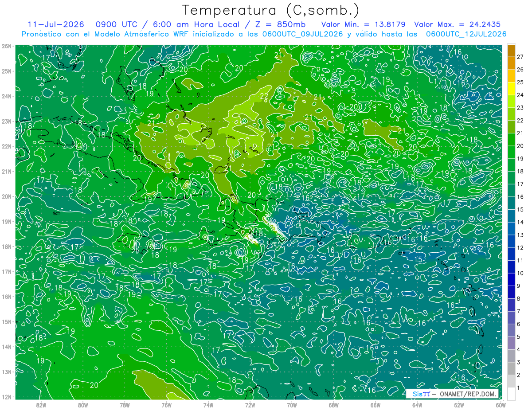Click the brown top swatch above legend value 27

coord(511,50)
